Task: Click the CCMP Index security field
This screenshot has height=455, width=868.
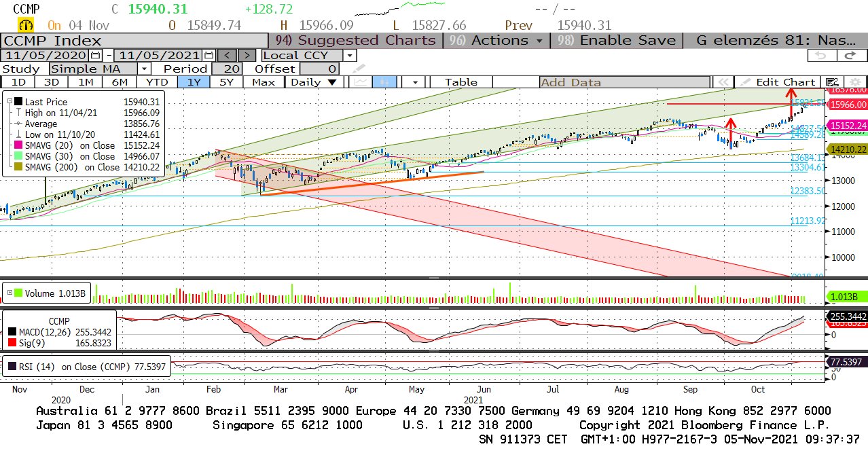Action: point(133,40)
